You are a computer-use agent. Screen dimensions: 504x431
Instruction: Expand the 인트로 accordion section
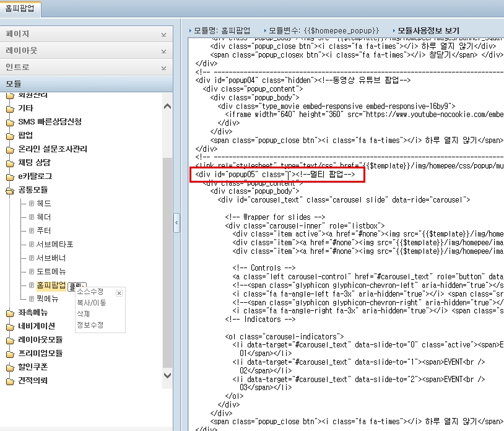(x=163, y=67)
